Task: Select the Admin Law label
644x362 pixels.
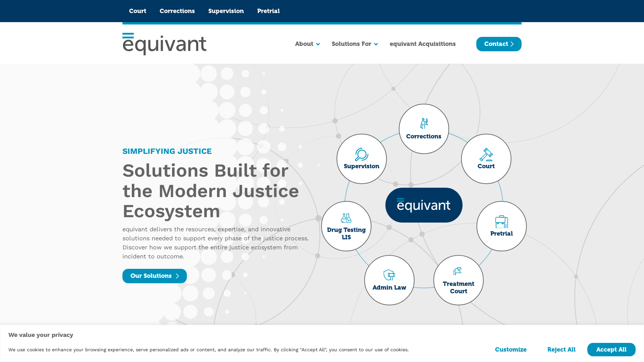Action: click(x=389, y=288)
